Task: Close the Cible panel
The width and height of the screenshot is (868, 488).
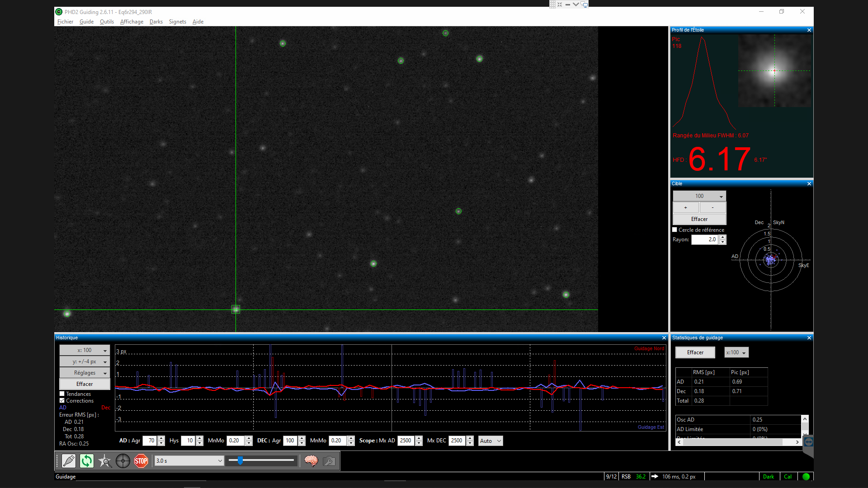Action: (x=809, y=184)
